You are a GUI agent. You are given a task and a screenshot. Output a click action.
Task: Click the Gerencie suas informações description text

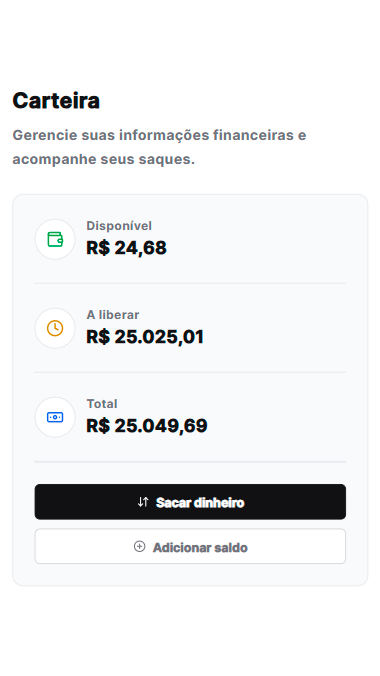coord(159,135)
